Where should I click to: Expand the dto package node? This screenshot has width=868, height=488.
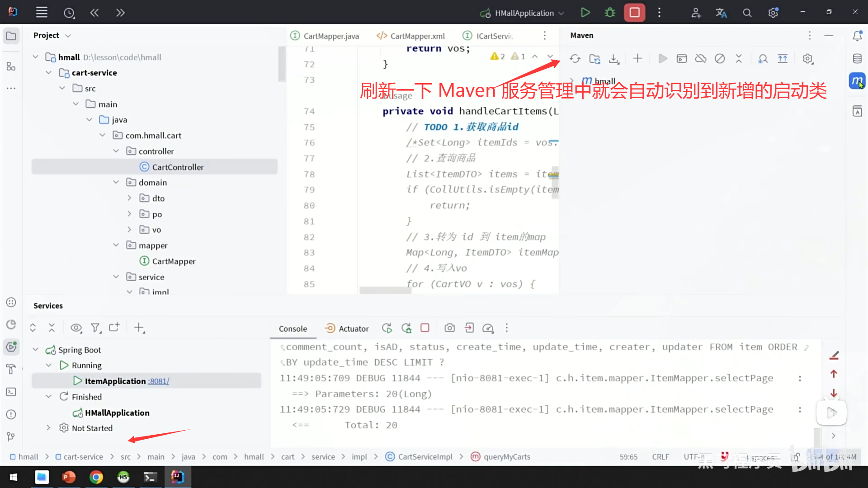130,198
